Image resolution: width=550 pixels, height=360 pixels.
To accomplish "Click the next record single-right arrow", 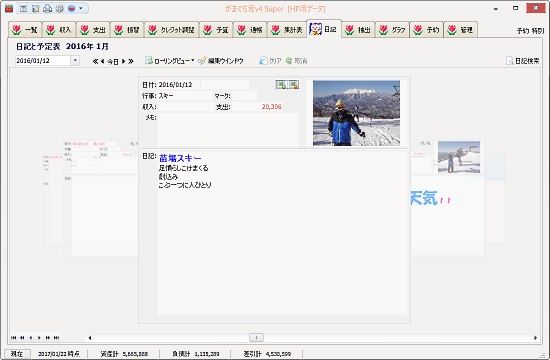I will (39, 338).
